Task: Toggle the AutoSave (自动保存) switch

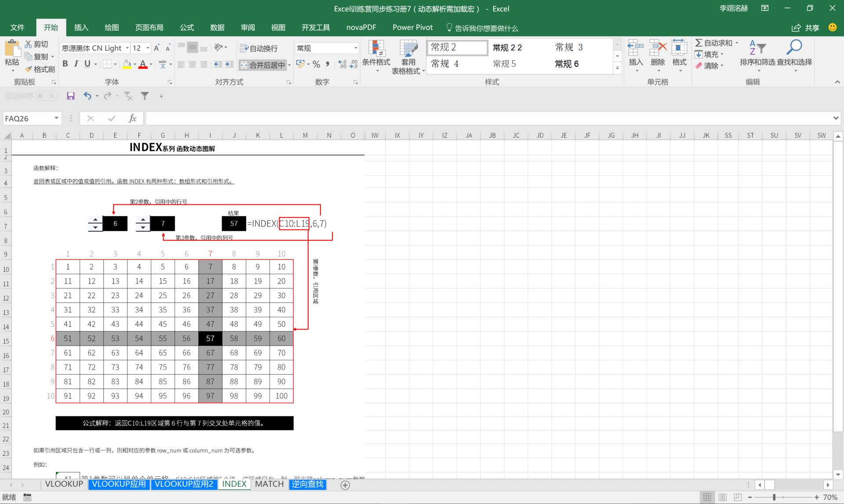Action: pyautogui.click(x=46, y=96)
